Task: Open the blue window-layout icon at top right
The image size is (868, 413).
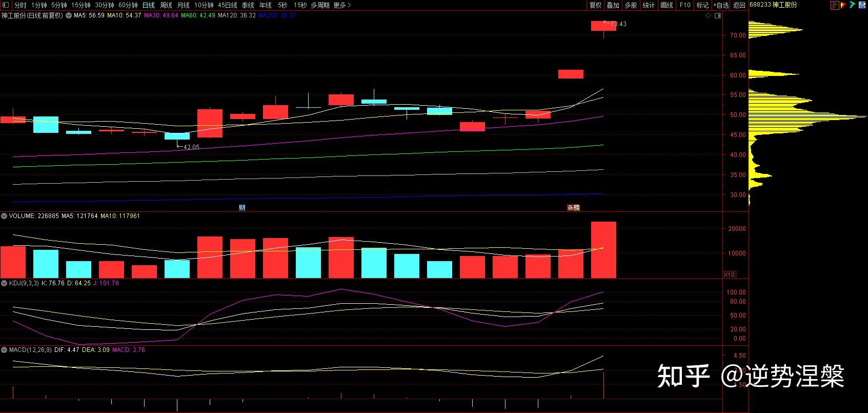Action: tap(862, 5)
